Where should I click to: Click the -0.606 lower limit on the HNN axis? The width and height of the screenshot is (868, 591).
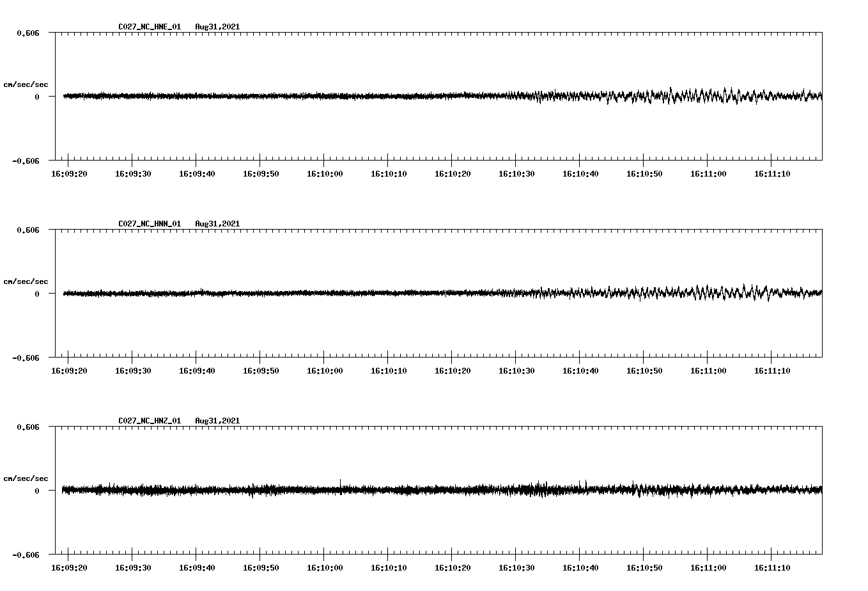point(26,358)
